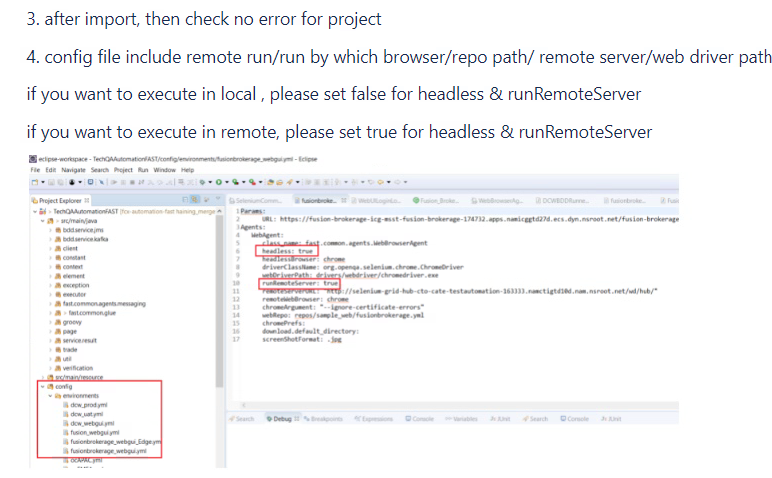
Task: Click the Debug bug toolbar icon
Action: pos(202,182)
